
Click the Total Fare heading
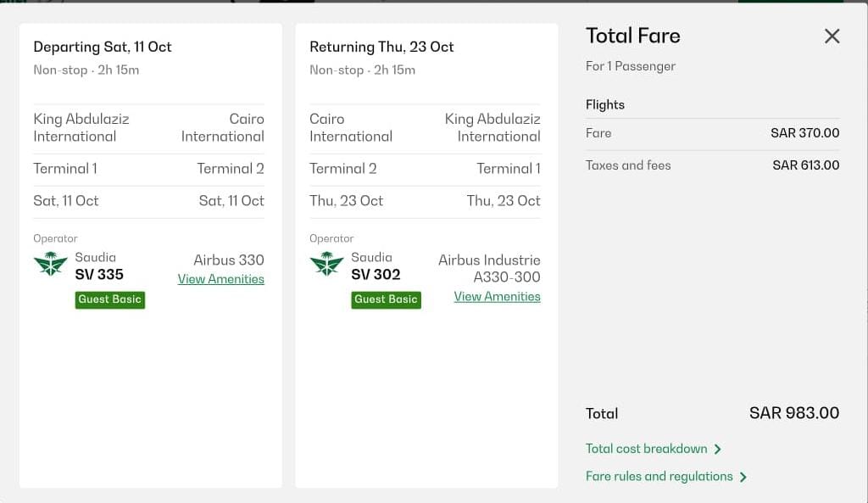click(x=632, y=36)
